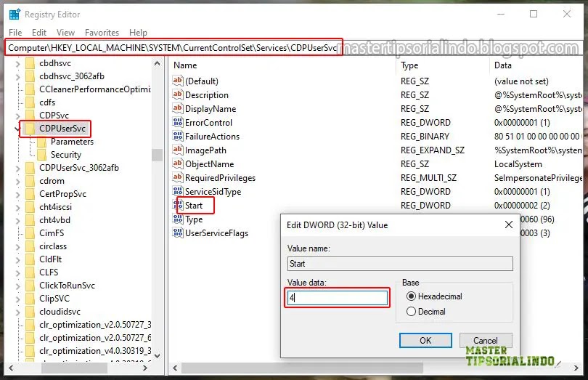Image resolution: width=588 pixels, height=380 pixels.
Task: Open the Help menu
Action: pyautogui.click(x=138, y=33)
